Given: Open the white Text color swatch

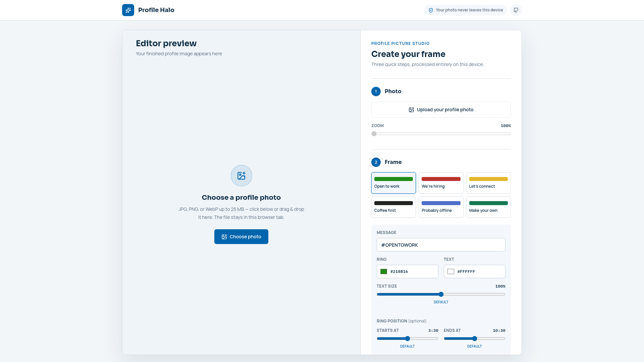Looking at the screenshot, I should tap(451, 271).
